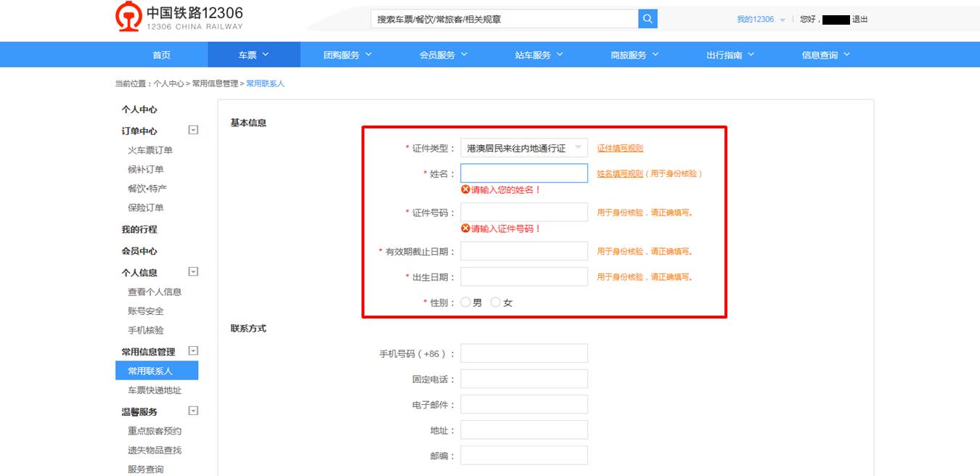
Task: Open the 会员服务 navigation menu
Action: pos(443,55)
